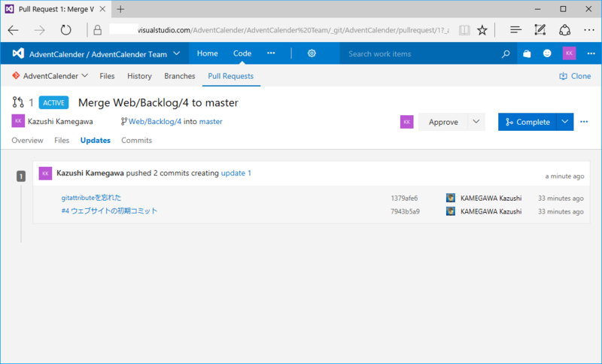Click the Pull Request 1 browser tab
602x364 pixels.
click(x=56, y=9)
